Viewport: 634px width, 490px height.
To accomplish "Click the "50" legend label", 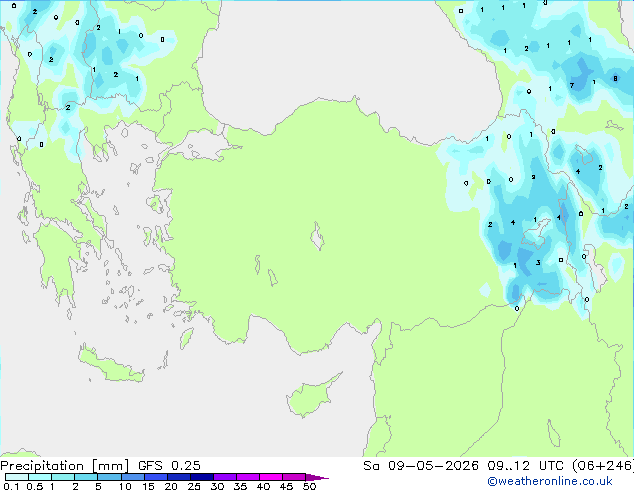I will pyautogui.click(x=309, y=486).
